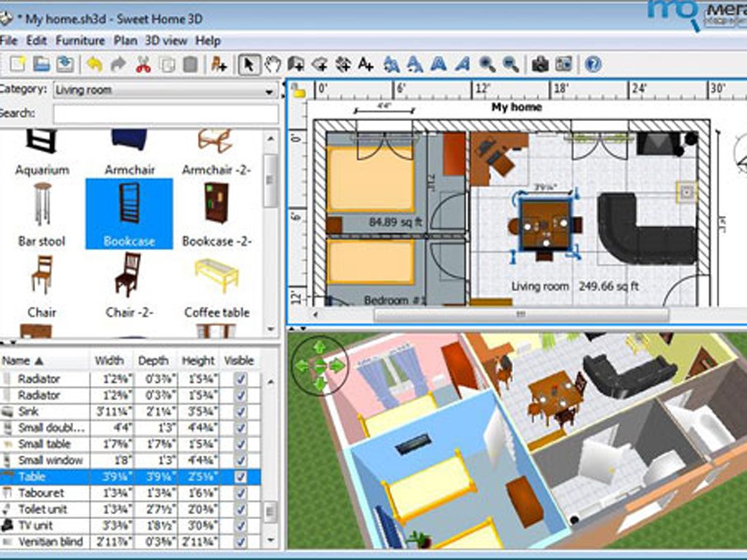Toggle bold text style

coord(438,64)
